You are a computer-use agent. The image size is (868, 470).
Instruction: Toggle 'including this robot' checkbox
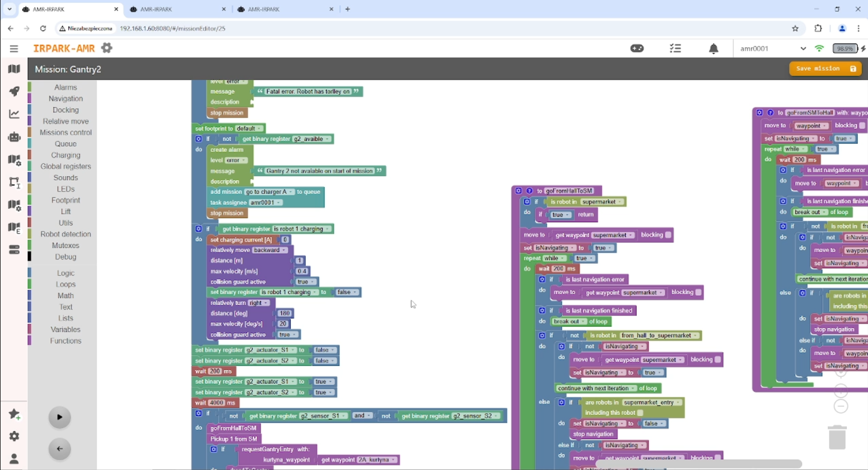pyautogui.click(x=640, y=413)
